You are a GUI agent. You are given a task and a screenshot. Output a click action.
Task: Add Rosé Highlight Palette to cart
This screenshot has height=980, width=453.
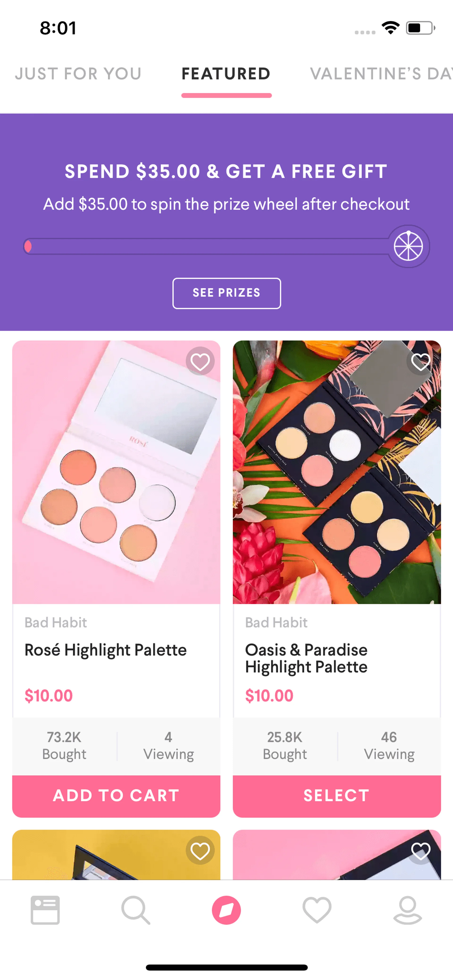pyautogui.click(x=116, y=795)
